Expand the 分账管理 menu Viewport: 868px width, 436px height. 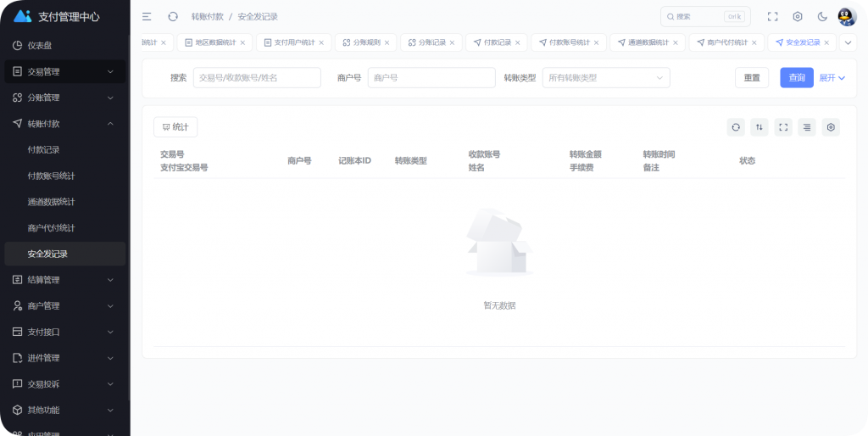[x=64, y=98]
